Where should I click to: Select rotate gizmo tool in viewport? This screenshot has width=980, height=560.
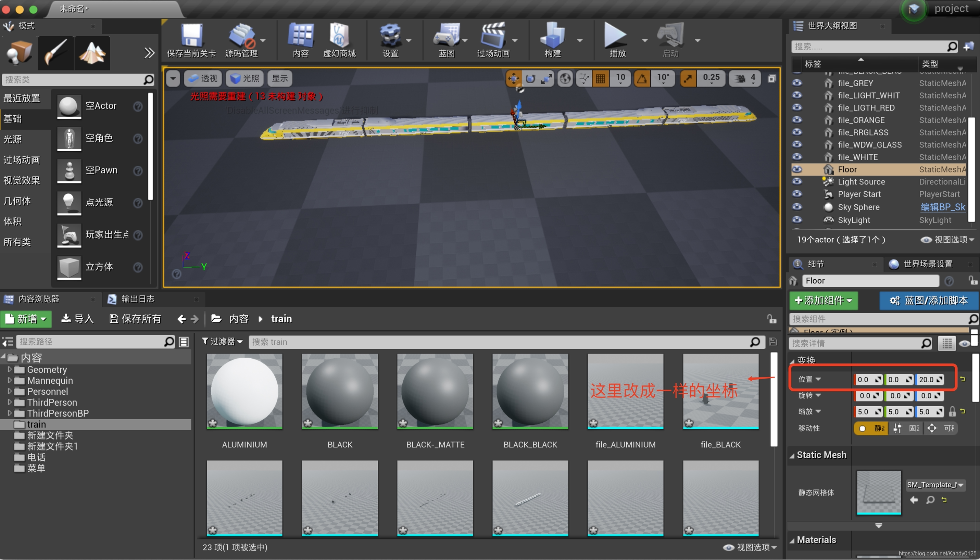click(530, 78)
